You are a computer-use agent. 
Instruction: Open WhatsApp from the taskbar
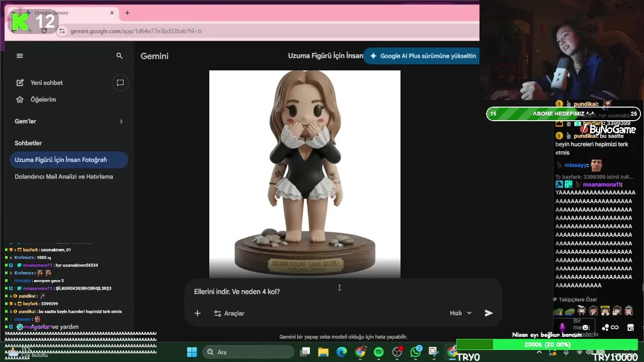click(416, 352)
